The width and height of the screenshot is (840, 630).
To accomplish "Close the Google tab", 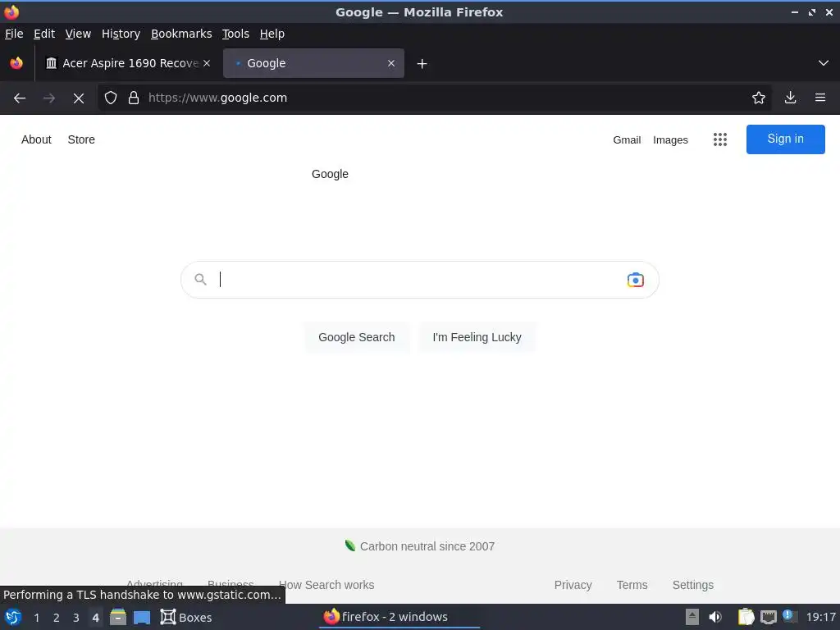I will point(391,63).
